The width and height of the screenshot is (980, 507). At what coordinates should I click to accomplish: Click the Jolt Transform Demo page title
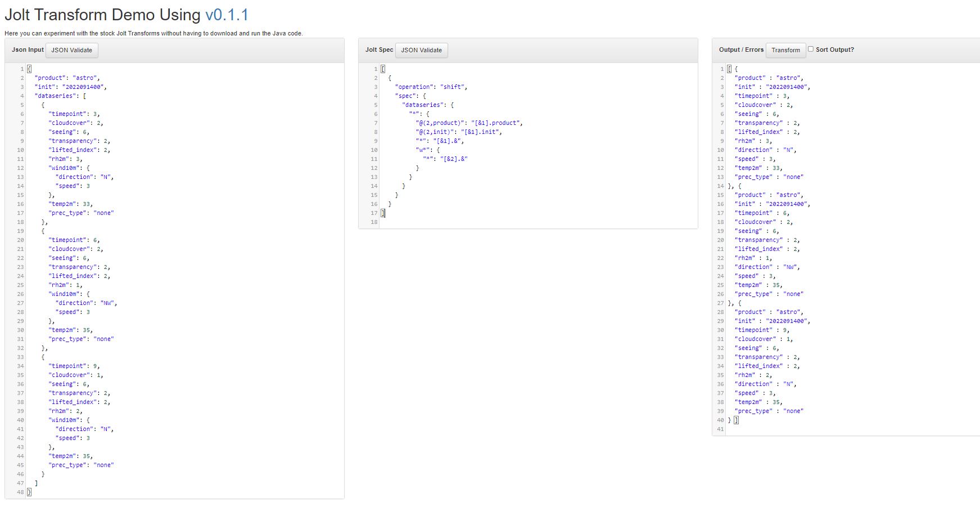[x=127, y=15]
